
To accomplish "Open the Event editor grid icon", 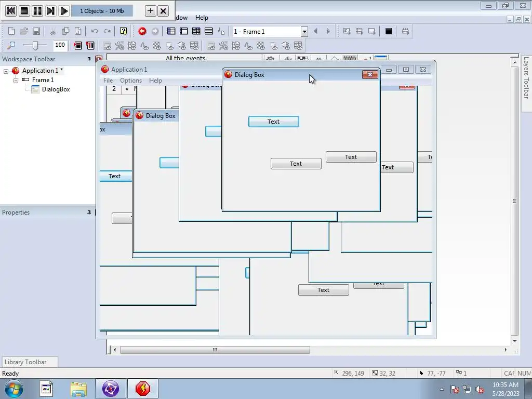I will pyautogui.click(x=196, y=32).
